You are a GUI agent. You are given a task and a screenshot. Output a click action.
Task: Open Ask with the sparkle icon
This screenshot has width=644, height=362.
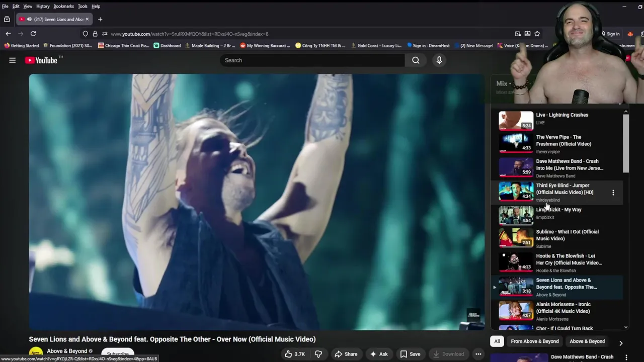378,354
